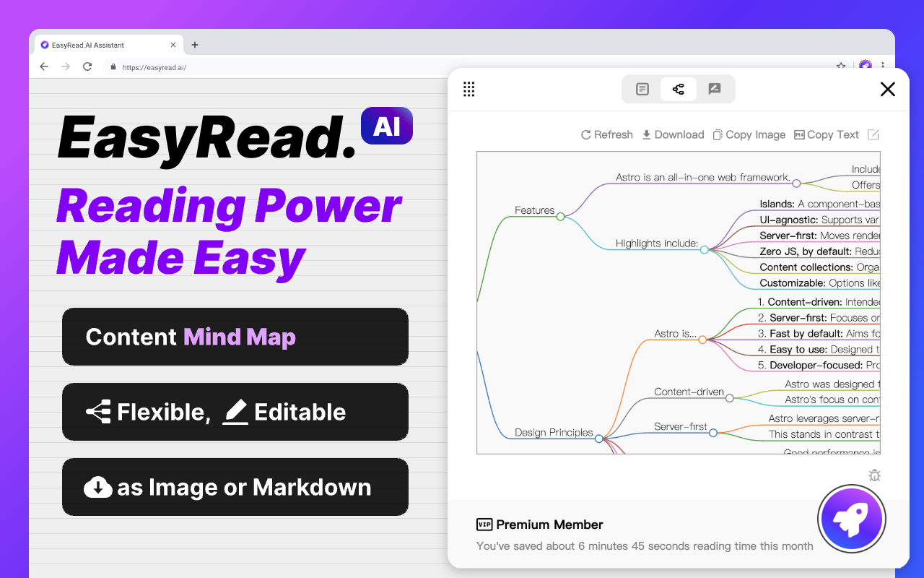Viewport: 924px width, 578px height.
Task: Click the Easy to use node
Action: (819, 350)
